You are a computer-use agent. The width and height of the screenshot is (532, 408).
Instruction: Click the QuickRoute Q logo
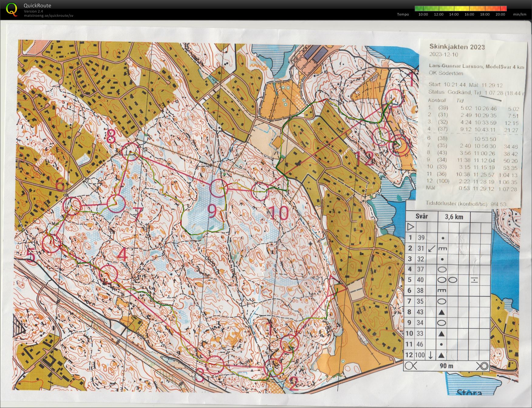(12, 9)
